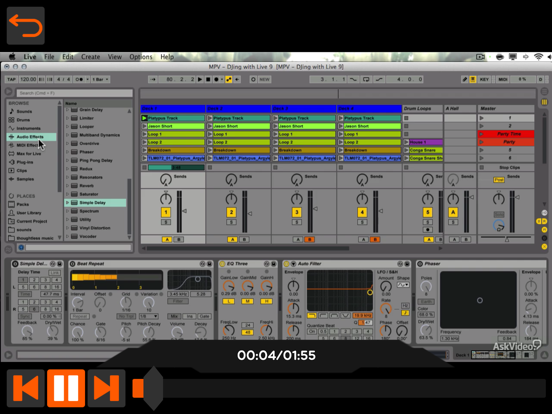The height and width of the screenshot is (414, 552).
Task: Select the Low-pass filter type in Auto Filter
Action: tap(312, 316)
